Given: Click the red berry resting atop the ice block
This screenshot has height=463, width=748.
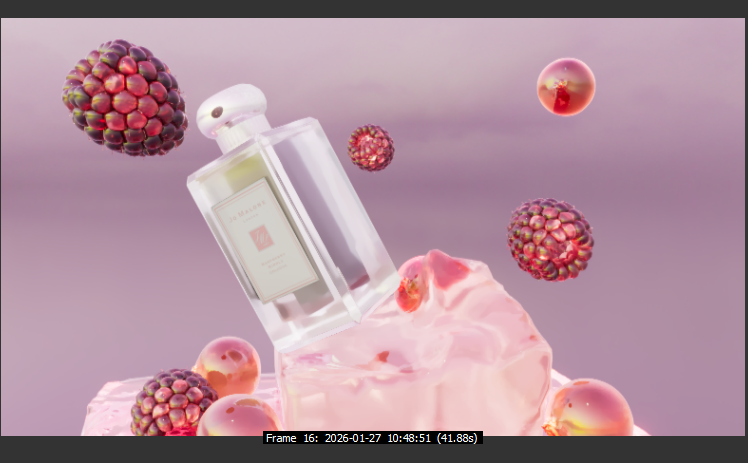Looking at the screenshot, I should (x=413, y=284).
